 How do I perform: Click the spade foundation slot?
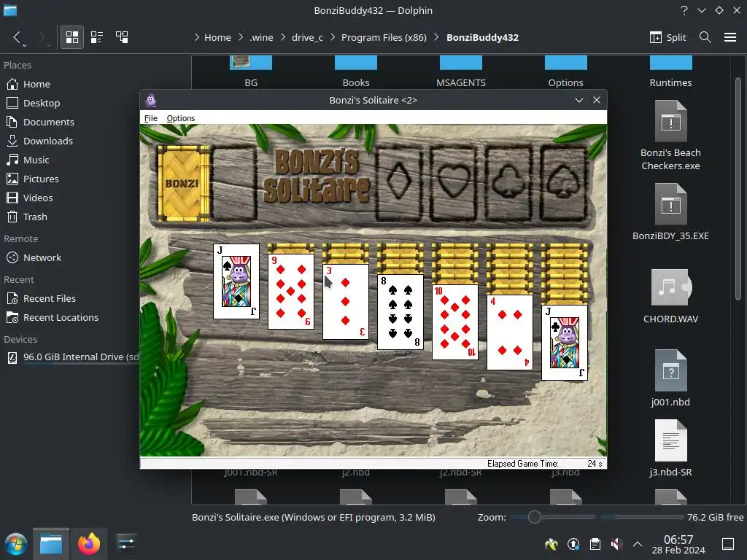[x=563, y=183]
